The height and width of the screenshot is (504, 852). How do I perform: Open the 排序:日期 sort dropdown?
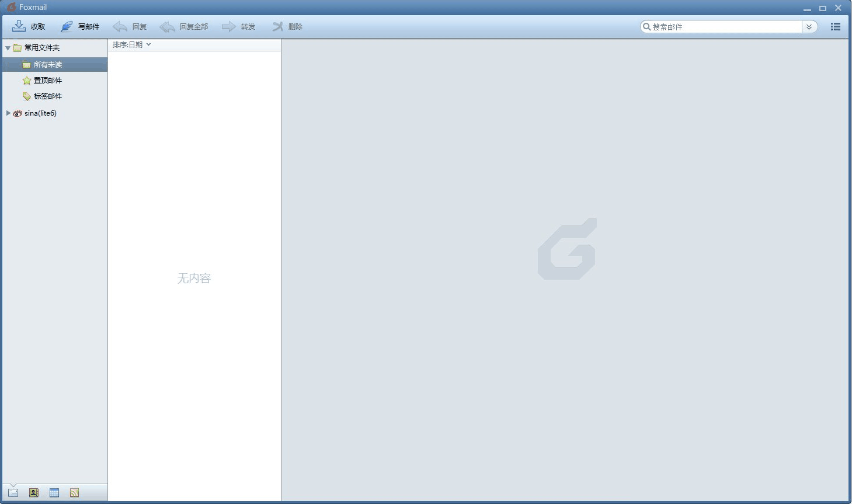pos(131,44)
